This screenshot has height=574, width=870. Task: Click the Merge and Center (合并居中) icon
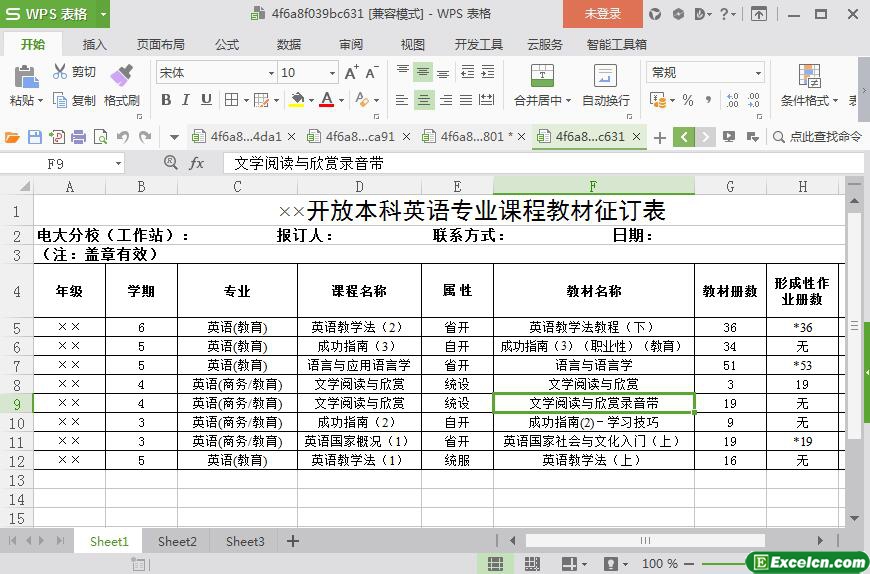pos(541,75)
